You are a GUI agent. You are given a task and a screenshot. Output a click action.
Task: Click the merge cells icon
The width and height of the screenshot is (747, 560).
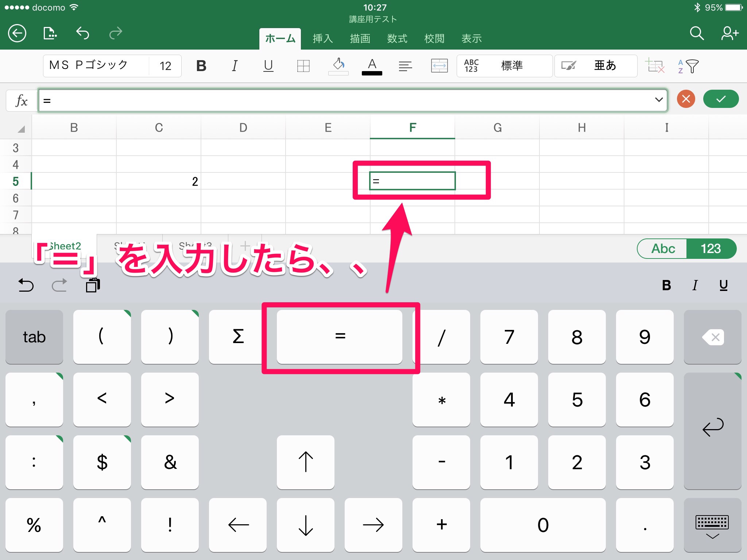point(439,66)
